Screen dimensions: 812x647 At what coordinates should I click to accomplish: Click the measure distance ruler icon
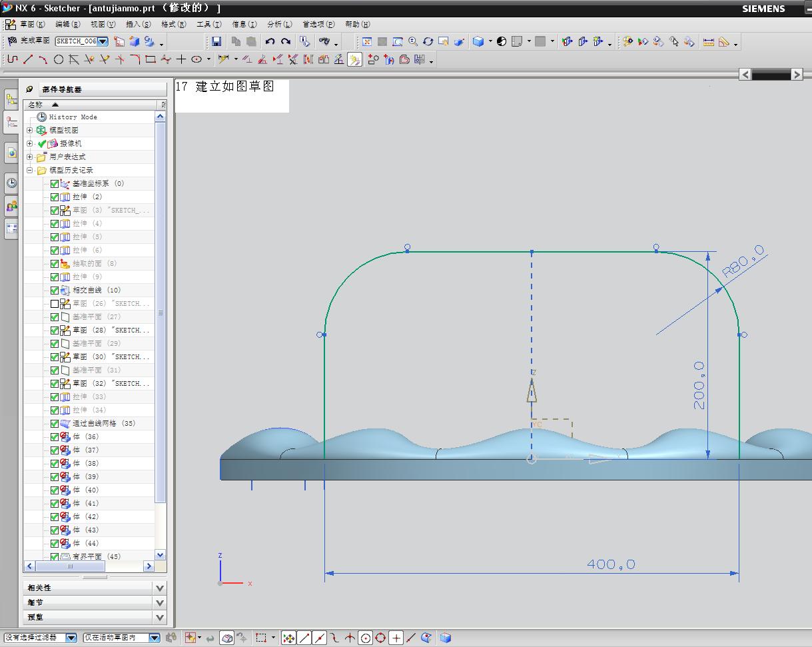tap(709, 41)
